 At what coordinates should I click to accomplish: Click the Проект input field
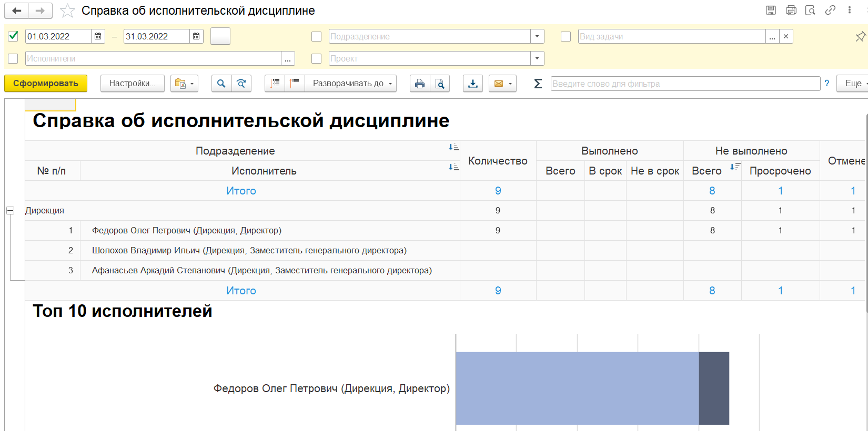[x=429, y=58]
